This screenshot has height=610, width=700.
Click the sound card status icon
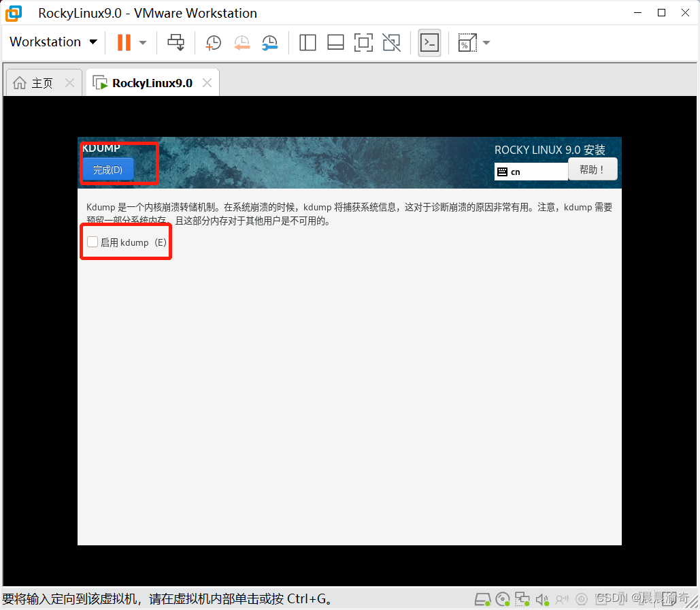coord(542,599)
